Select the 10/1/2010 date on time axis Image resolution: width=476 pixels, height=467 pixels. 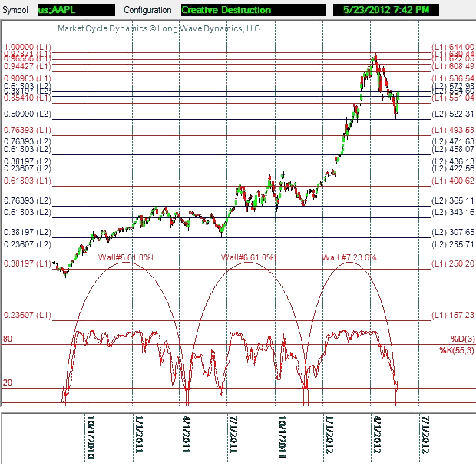[91, 436]
